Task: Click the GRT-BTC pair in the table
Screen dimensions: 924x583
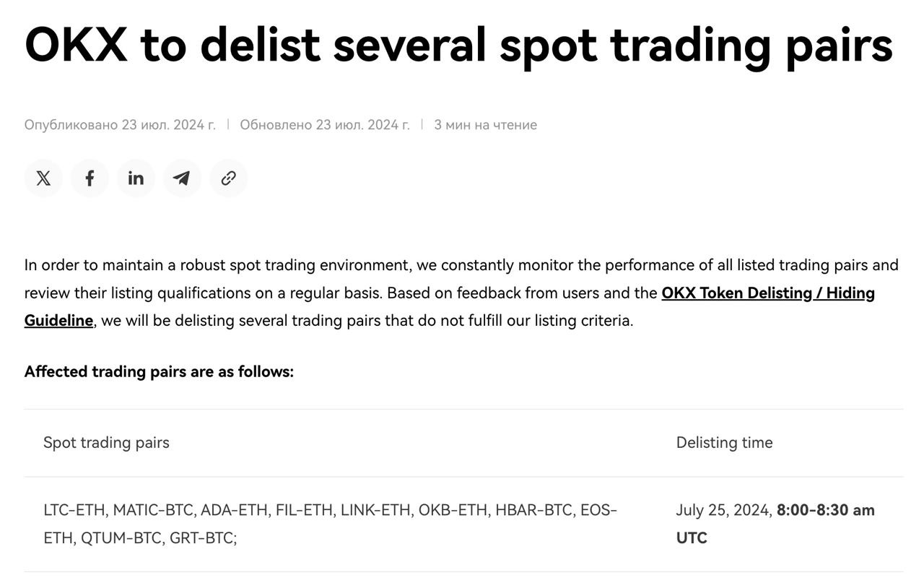Action: [x=202, y=538]
